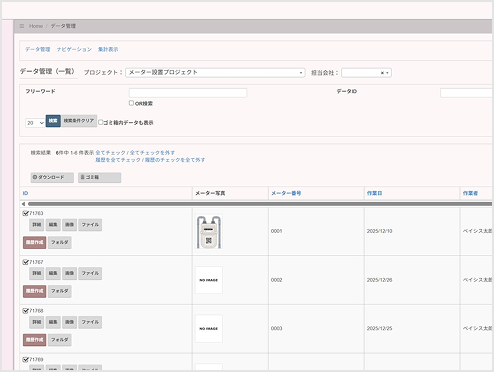The width and height of the screenshot is (494, 373).
Task: Click the blue 検索 button
Action: (x=53, y=121)
